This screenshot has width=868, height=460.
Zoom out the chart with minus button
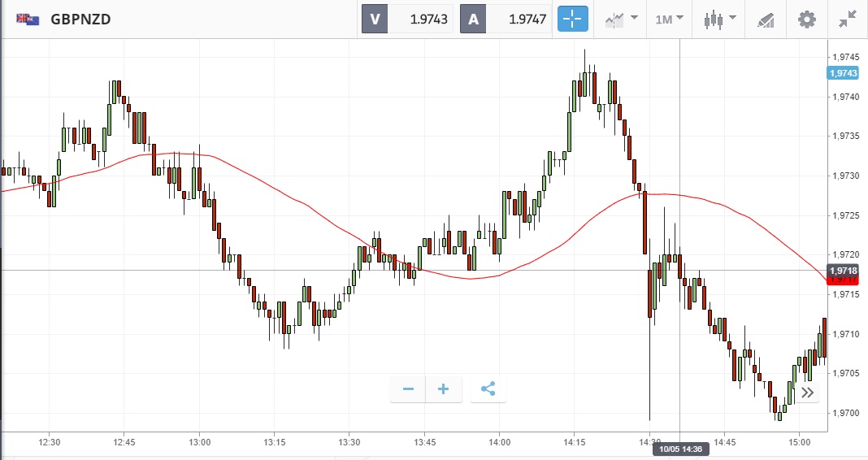pos(408,389)
